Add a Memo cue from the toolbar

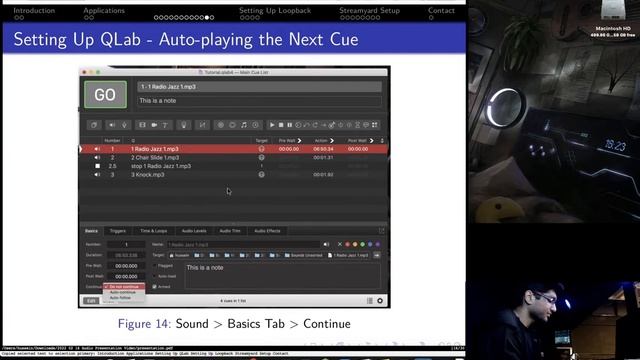[x=366, y=125]
